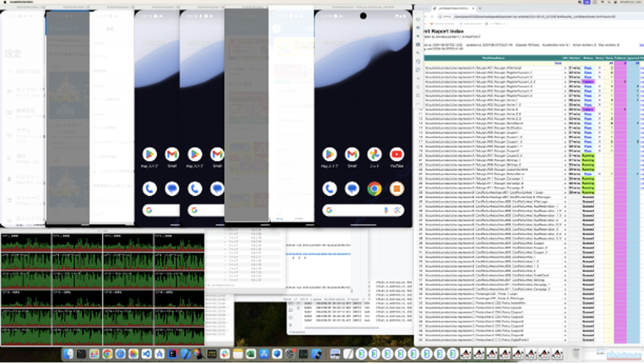Click the Failures column header in report
The width and height of the screenshot is (644, 364).
point(620,57)
